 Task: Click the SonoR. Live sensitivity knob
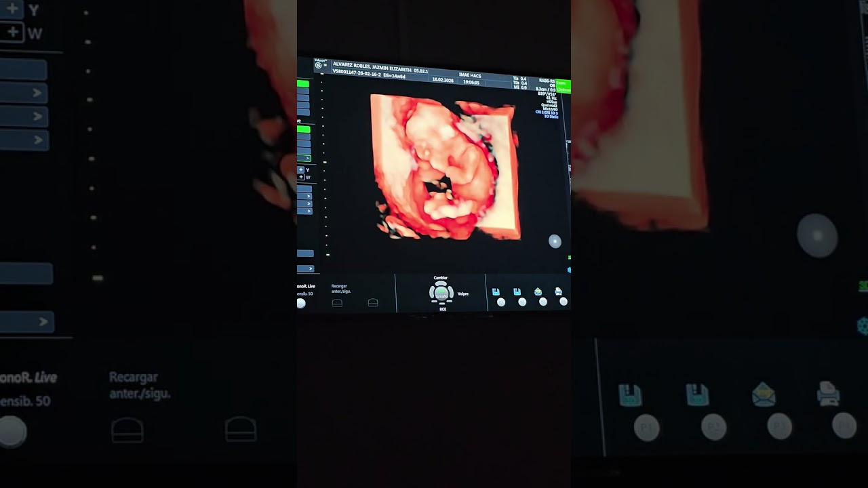point(301,303)
